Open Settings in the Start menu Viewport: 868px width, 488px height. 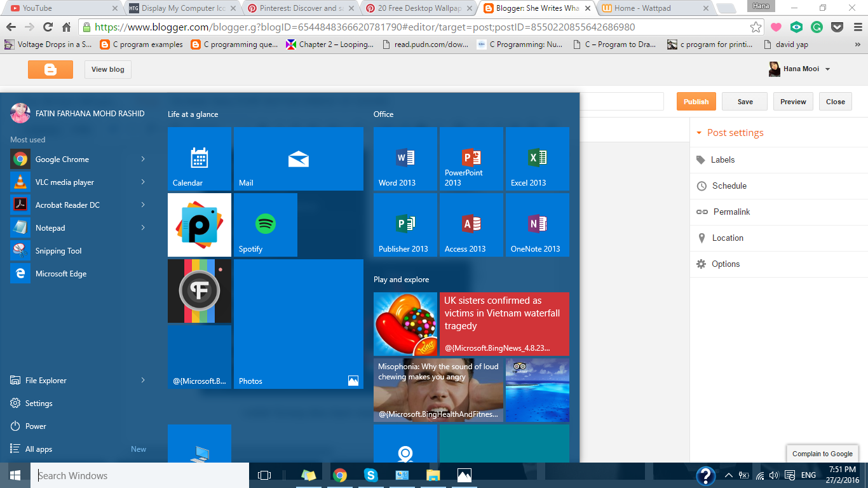(x=79, y=403)
